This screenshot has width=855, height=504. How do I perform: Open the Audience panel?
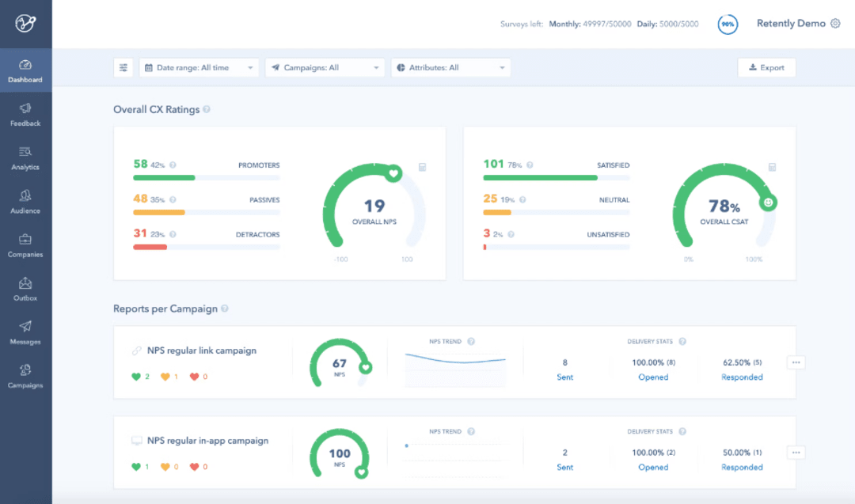point(25,203)
